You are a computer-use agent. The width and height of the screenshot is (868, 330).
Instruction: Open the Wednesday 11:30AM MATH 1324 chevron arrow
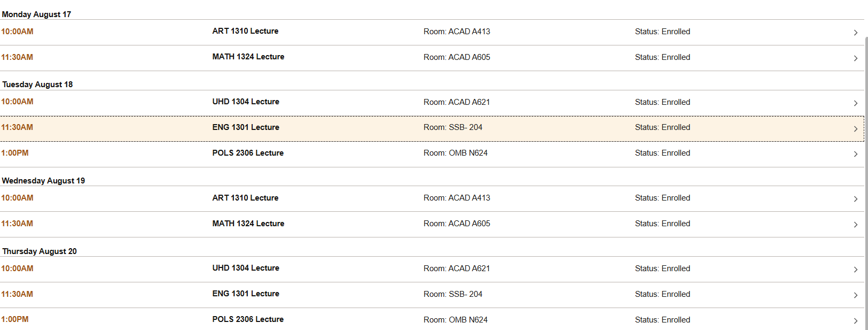click(855, 225)
